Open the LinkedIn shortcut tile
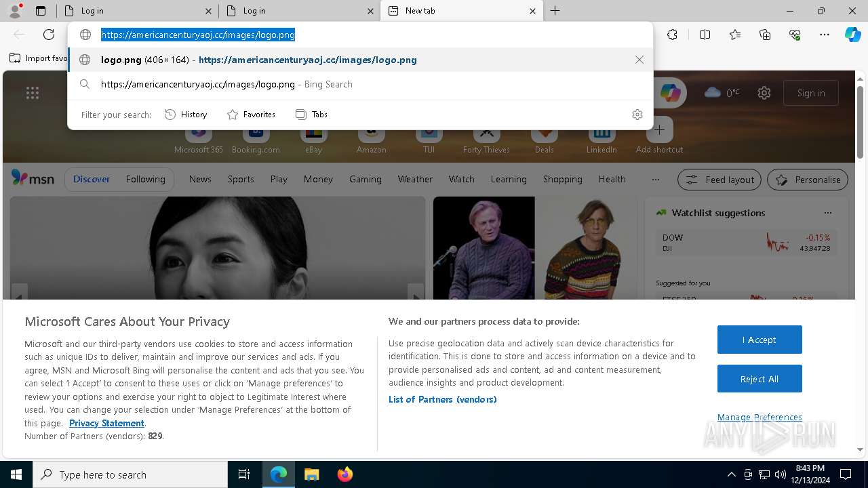This screenshot has height=488, width=868. tap(601, 136)
